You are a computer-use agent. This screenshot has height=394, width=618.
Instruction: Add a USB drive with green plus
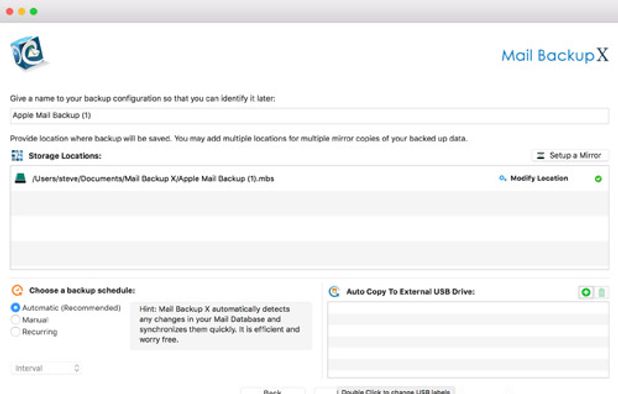pyautogui.click(x=586, y=292)
